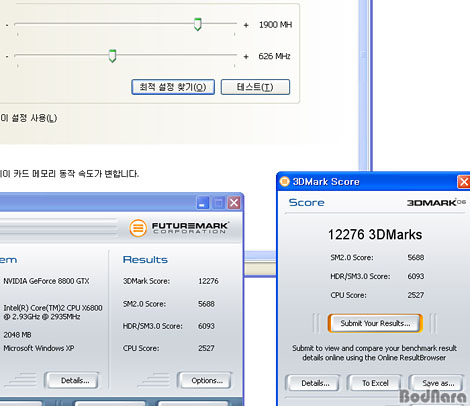Click HDR/SM3.0 Score 6093 in Score window
The height and width of the screenshot is (406, 470).
tap(416, 276)
